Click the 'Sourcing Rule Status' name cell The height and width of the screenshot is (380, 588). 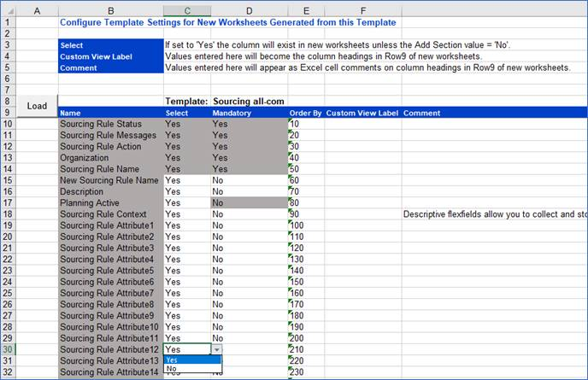111,124
